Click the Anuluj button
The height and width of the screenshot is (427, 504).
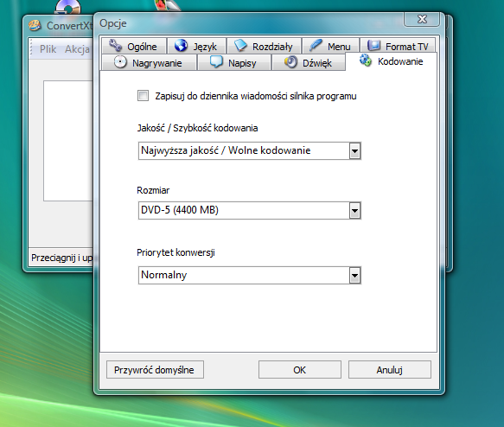click(x=390, y=369)
